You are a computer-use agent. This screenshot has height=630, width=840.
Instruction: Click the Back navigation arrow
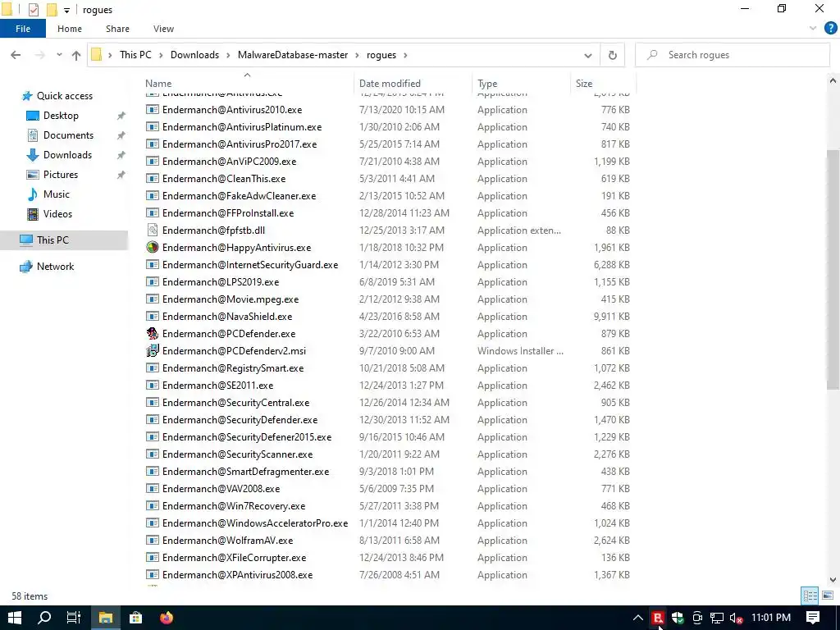pos(16,55)
